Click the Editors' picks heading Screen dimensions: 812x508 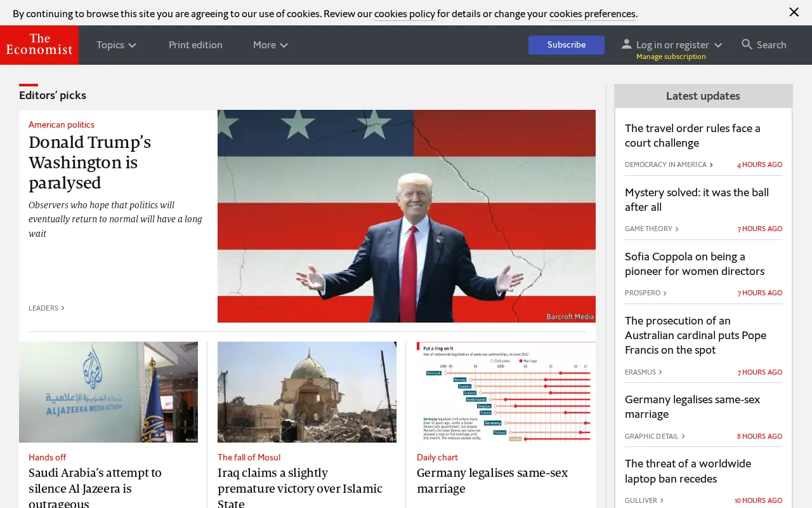pos(53,95)
